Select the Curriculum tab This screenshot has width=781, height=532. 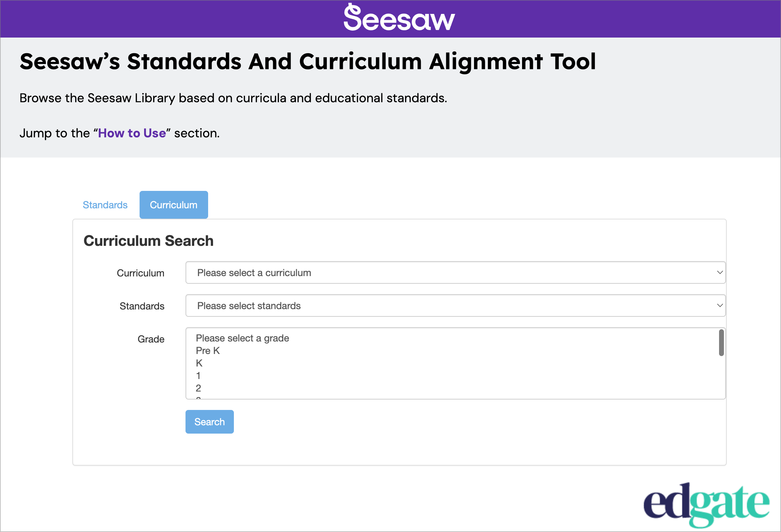click(174, 205)
